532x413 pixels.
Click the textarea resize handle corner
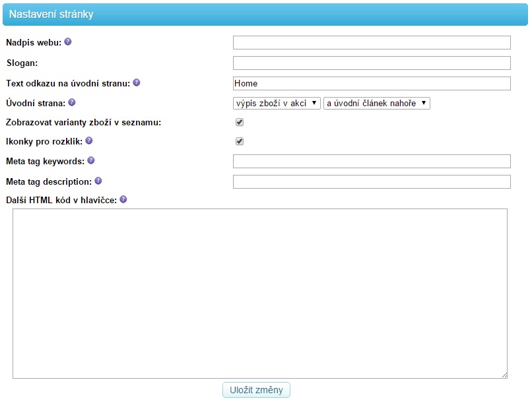(504, 375)
